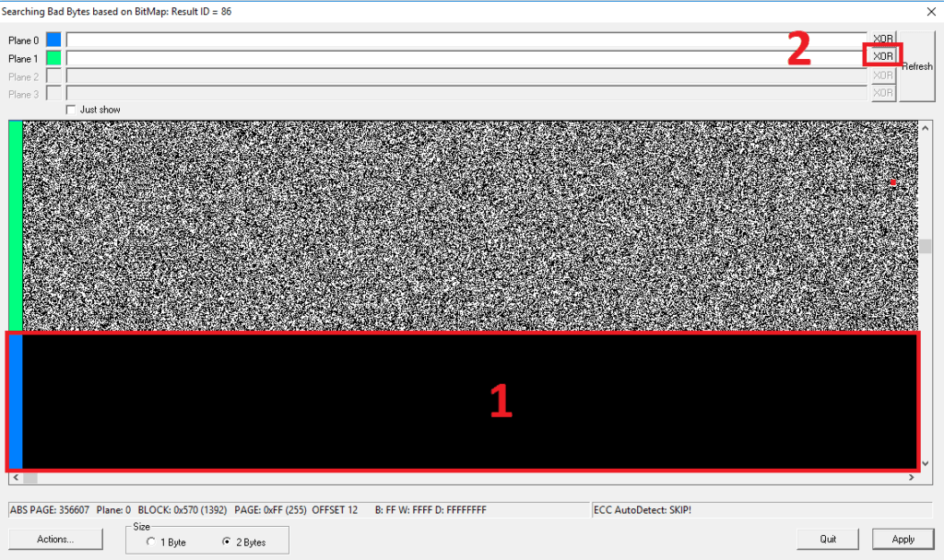
Task: Click the XOR button for Plane 1
Action: 883,56
